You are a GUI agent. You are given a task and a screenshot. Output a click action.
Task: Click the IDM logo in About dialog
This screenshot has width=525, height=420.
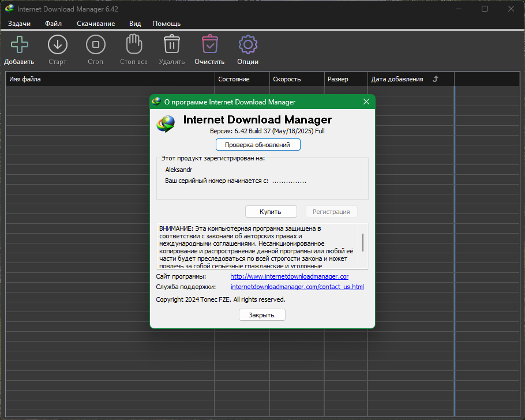[x=166, y=123]
